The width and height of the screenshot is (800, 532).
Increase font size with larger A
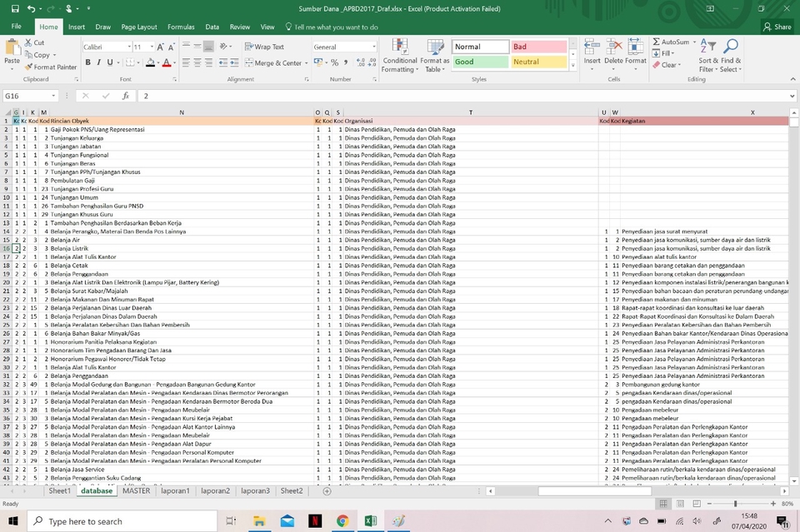(x=160, y=47)
